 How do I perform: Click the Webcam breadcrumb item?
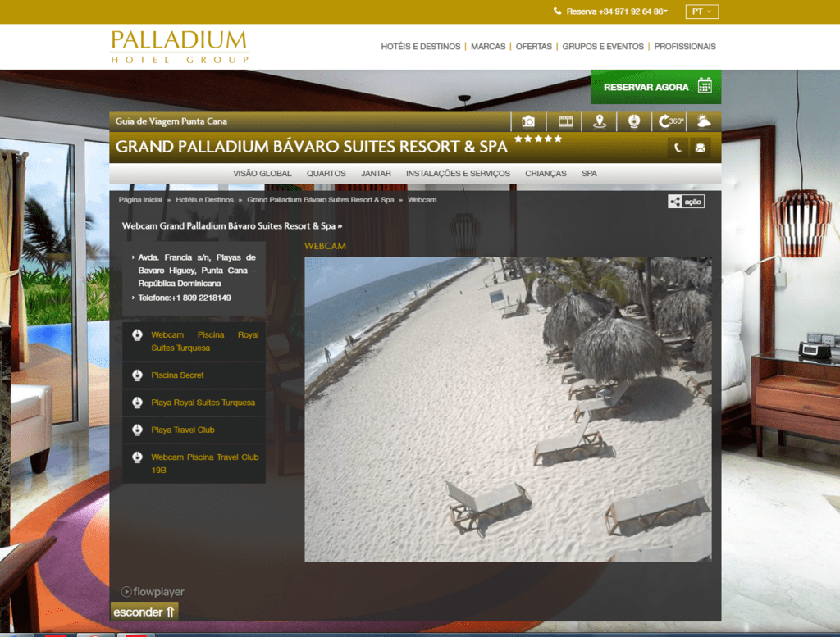pos(422,200)
